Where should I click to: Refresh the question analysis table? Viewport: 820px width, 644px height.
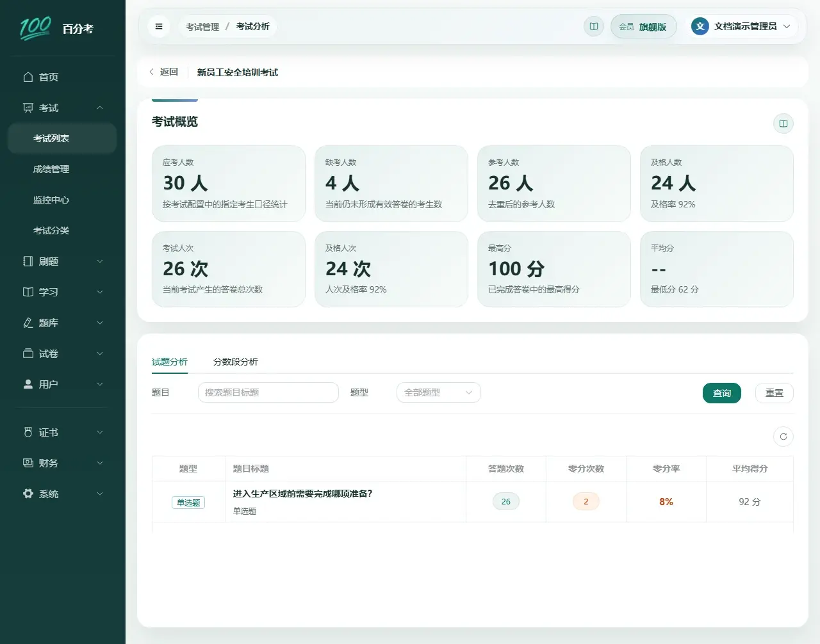[783, 437]
